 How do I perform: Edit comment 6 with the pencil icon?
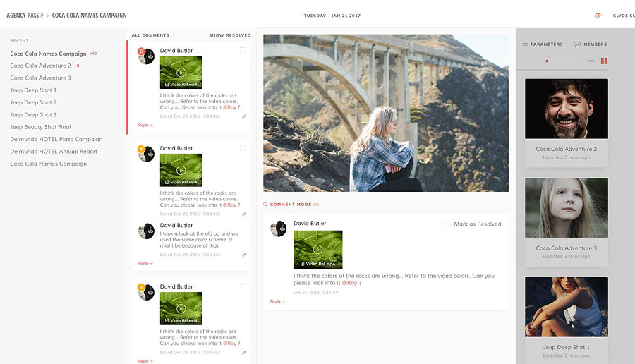(x=244, y=116)
